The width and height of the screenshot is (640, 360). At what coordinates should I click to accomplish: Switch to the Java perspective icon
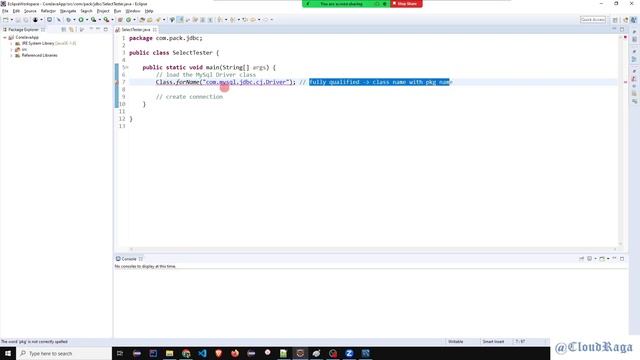633,20
